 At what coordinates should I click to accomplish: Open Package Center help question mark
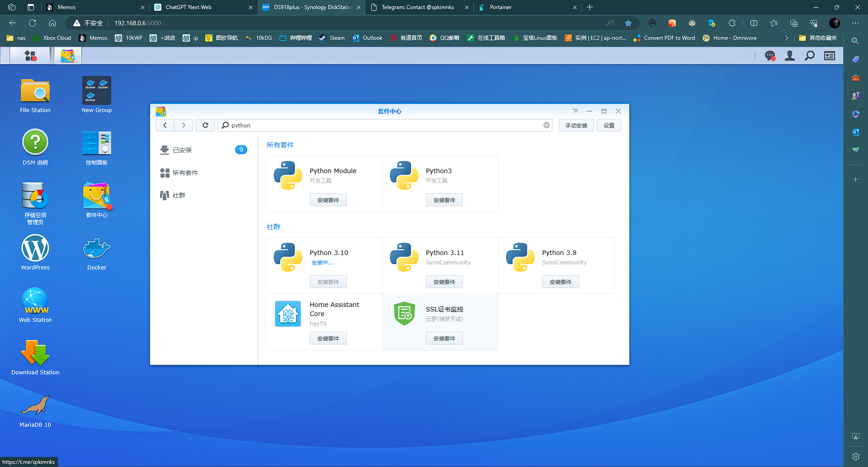[575, 111]
